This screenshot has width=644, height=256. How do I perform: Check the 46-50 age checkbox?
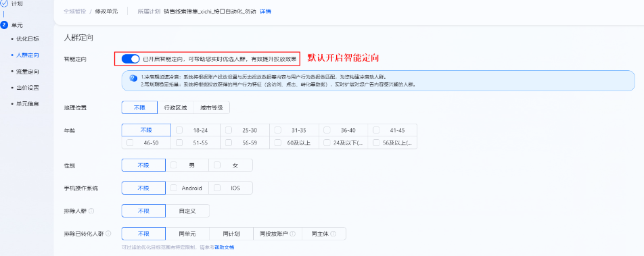coord(130,143)
